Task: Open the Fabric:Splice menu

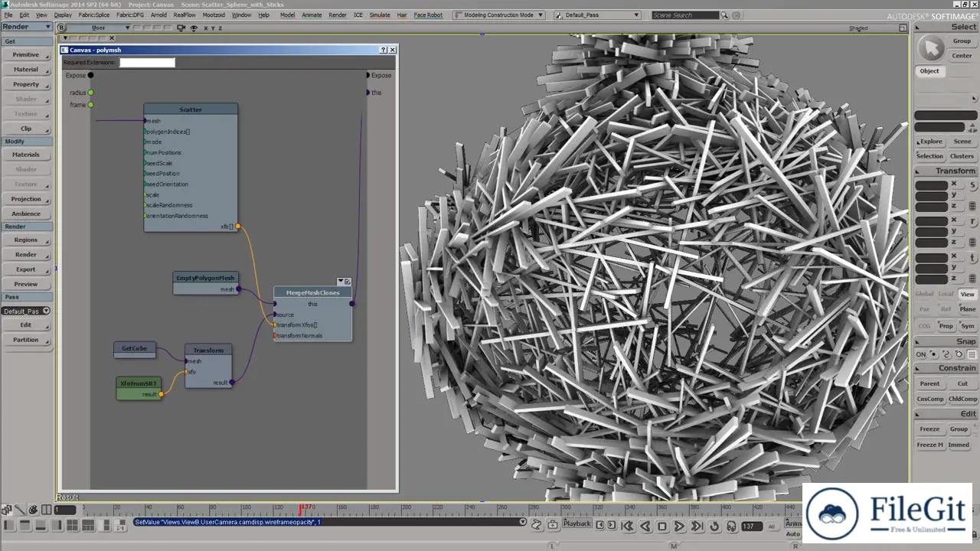Action: (93, 15)
